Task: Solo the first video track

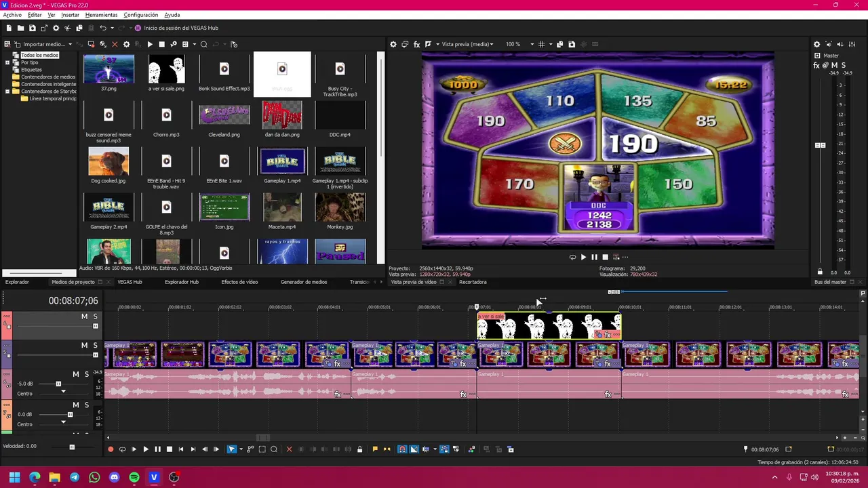Action: 95,317
